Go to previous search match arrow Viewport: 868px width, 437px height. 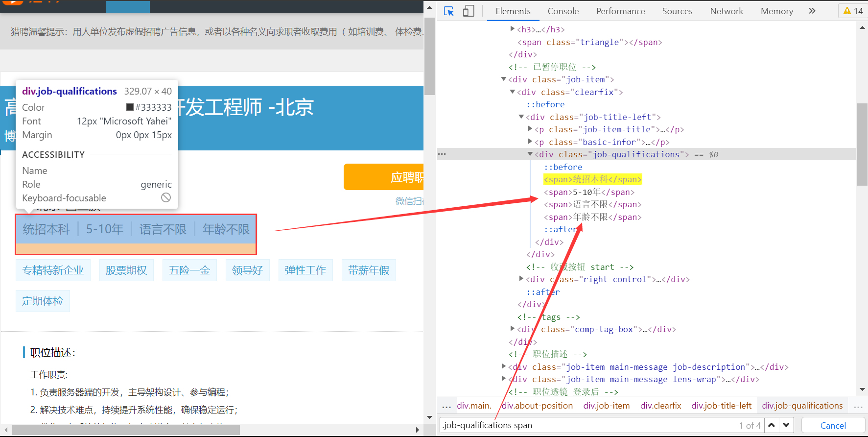point(772,425)
